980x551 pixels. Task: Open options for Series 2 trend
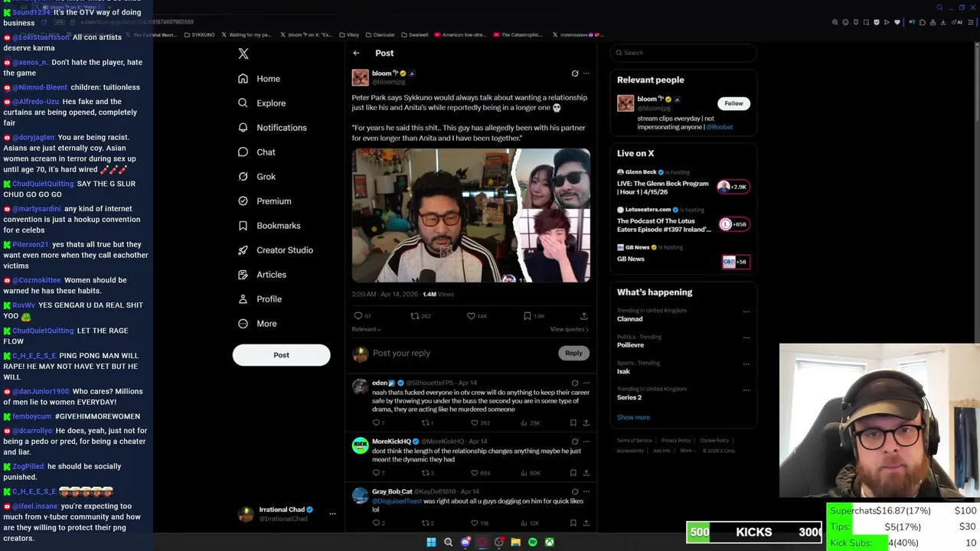coord(746,390)
